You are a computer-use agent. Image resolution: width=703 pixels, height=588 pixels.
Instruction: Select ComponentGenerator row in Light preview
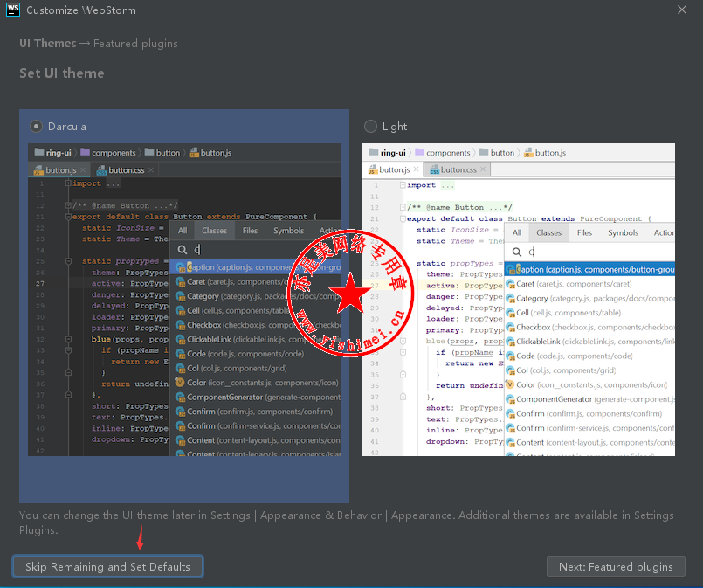coord(590,399)
